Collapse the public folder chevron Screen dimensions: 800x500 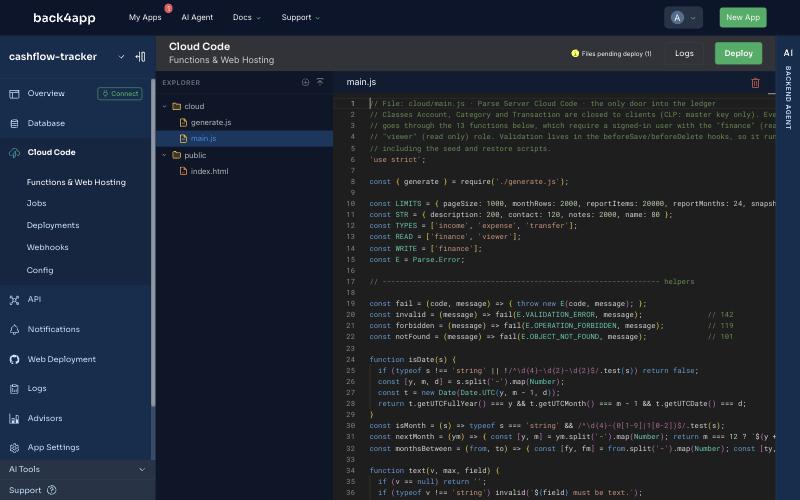(164, 155)
